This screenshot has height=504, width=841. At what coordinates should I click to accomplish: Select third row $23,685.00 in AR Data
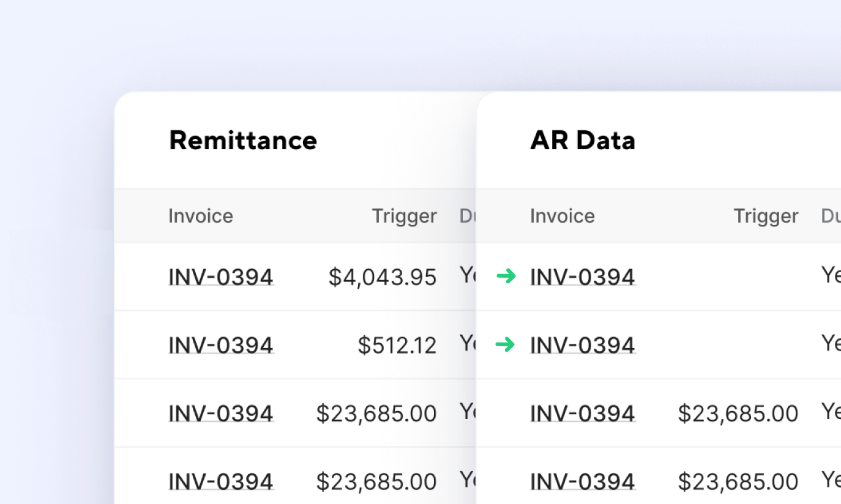pos(738,413)
